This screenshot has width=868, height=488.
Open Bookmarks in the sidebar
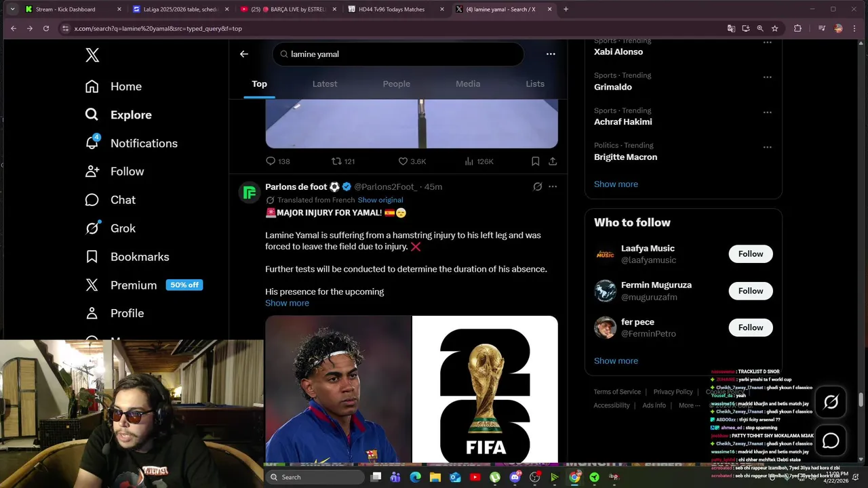[x=127, y=257]
